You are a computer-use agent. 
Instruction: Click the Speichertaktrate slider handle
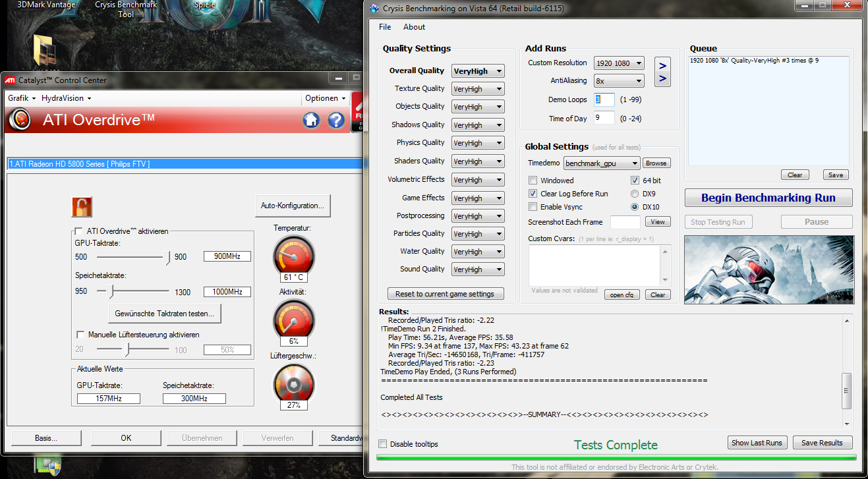tap(111, 291)
